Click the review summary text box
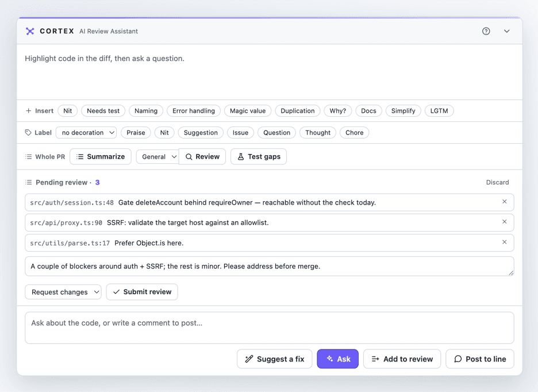The width and height of the screenshot is (538, 392). [270, 266]
